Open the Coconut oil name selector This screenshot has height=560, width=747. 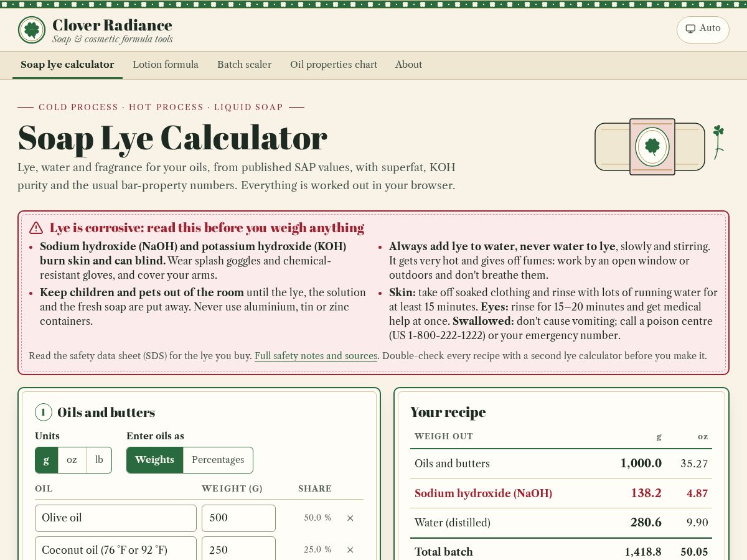point(116,549)
